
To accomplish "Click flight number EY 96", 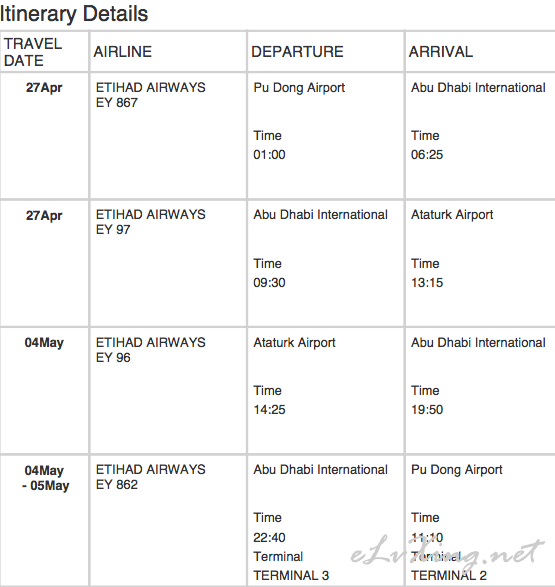I will pyautogui.click(x=113, y=358).
